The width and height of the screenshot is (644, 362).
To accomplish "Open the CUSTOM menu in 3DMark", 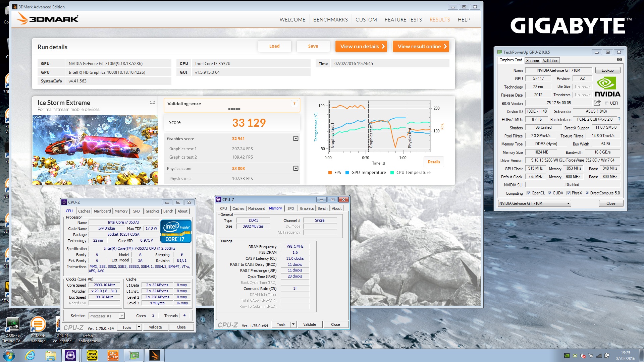I will pos(366,19).
